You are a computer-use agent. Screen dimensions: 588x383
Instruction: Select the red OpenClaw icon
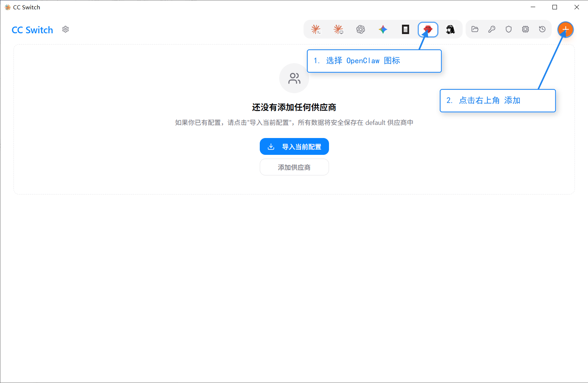point(428,30)
